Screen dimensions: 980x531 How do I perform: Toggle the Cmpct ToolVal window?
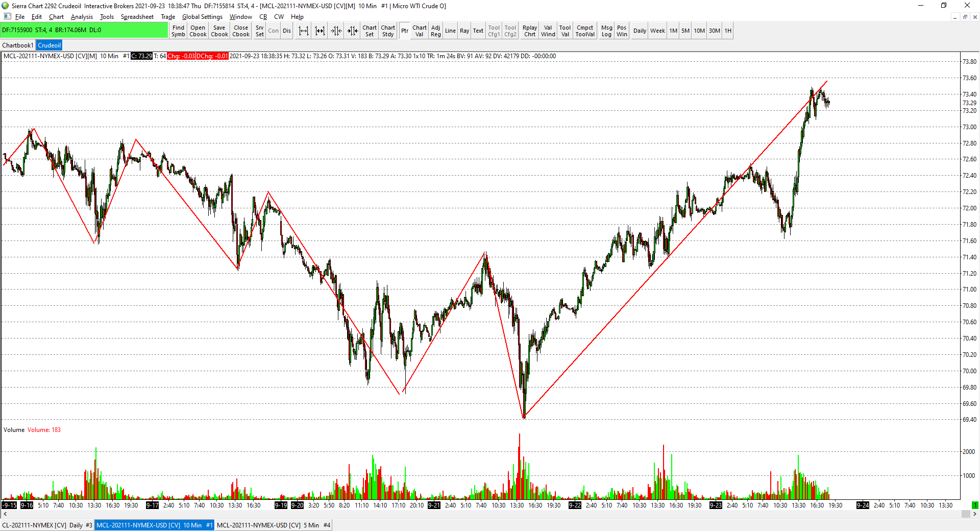click(x=585, y=31)
